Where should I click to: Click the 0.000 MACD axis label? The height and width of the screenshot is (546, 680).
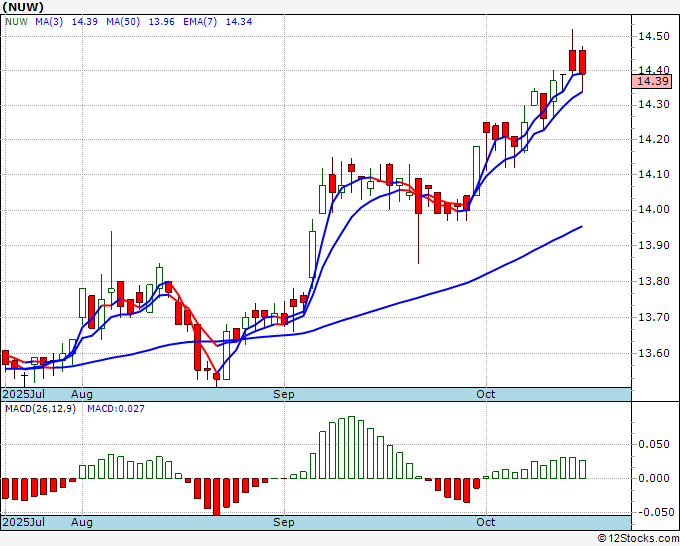point(654,478)
